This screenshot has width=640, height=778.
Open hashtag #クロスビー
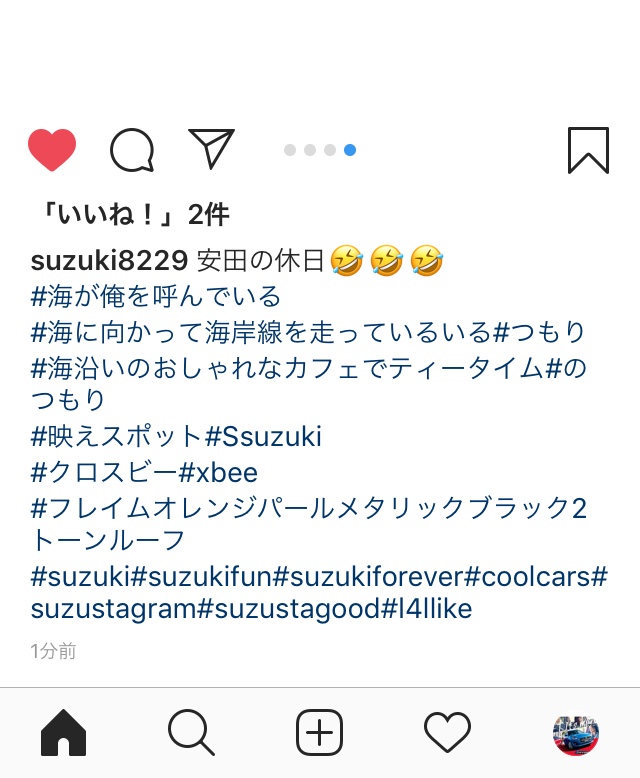104,472
